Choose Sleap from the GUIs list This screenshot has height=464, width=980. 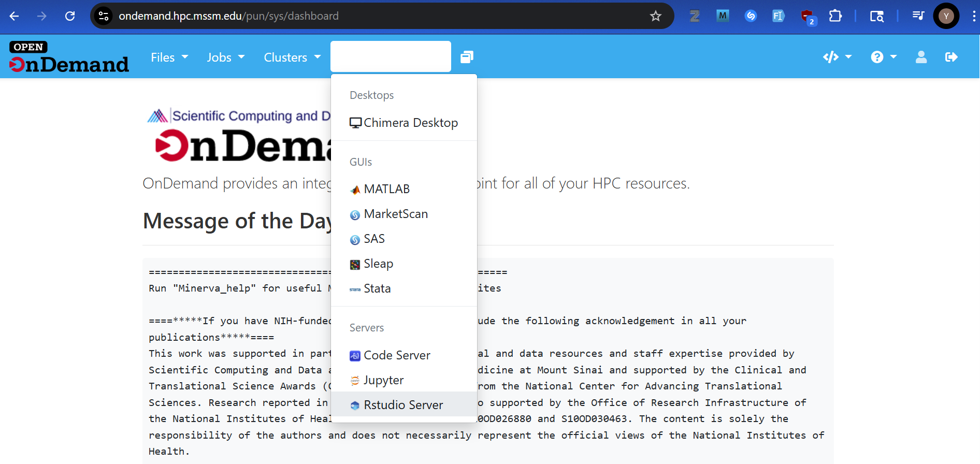[404, 264]
